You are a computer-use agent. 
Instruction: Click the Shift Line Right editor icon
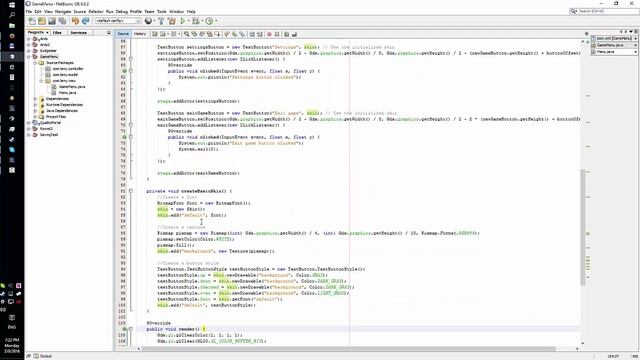click(260, 34)
